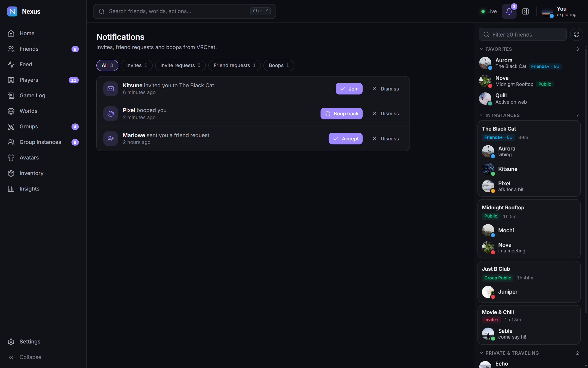Join Kitsune's invite to The Black Cat

[x=349, y=89]
